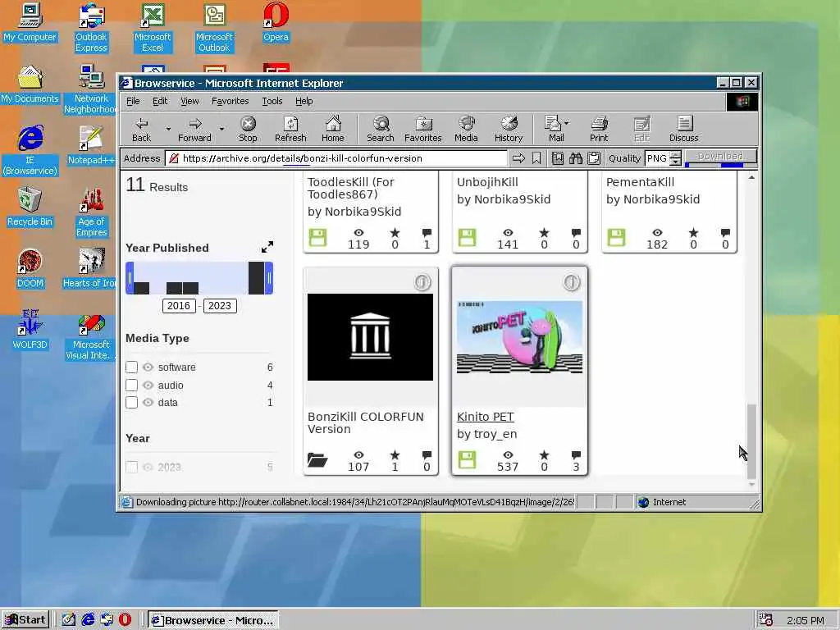Viewport: 840px width, 630px height.
Task: Expand the Year Published histogram
Action: [x=267, y=247]
